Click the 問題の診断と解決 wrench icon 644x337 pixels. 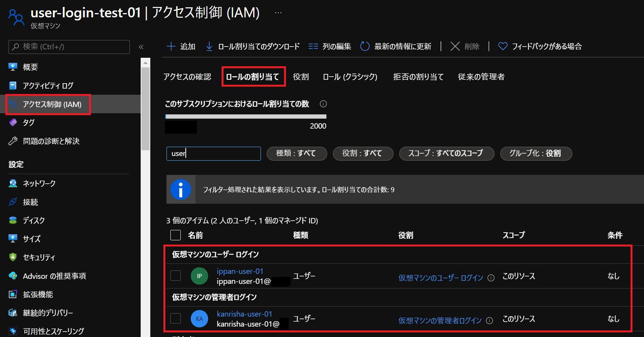pos(13,141)
